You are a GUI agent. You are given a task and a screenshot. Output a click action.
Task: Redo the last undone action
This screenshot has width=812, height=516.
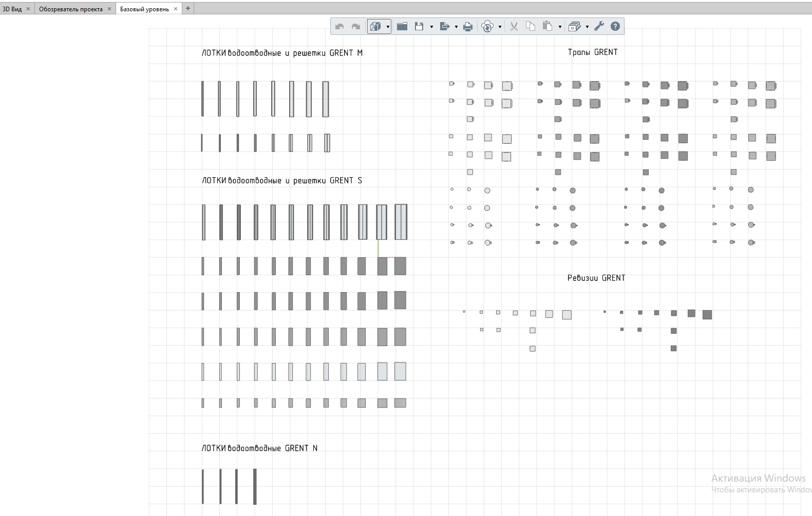pyautogui.click(x=356, y=27)
